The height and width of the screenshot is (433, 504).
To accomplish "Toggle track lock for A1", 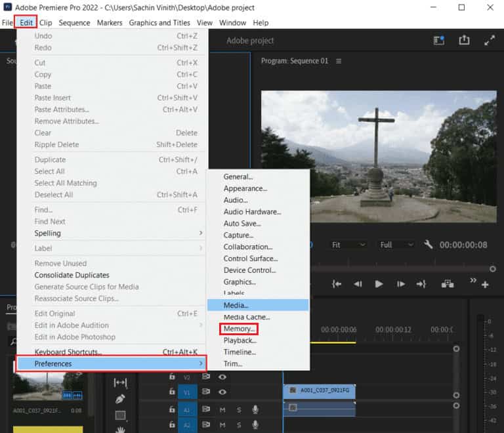I will pyautogui.click(x=172, y=409).
